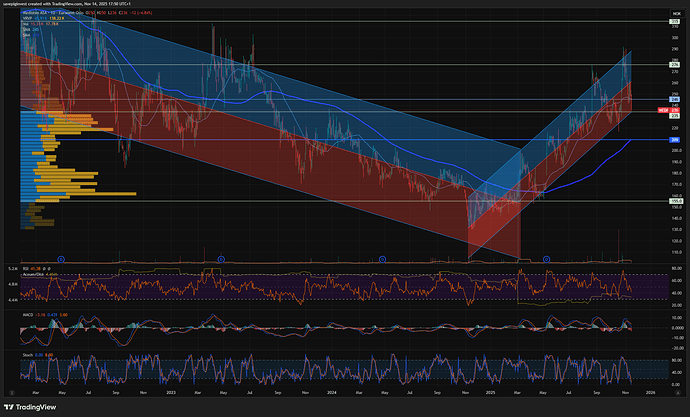Image resolution: width=690 pixels, height=417 pixels.
Task: Click the 276 horizontal line price label
Action: [675, 65]
